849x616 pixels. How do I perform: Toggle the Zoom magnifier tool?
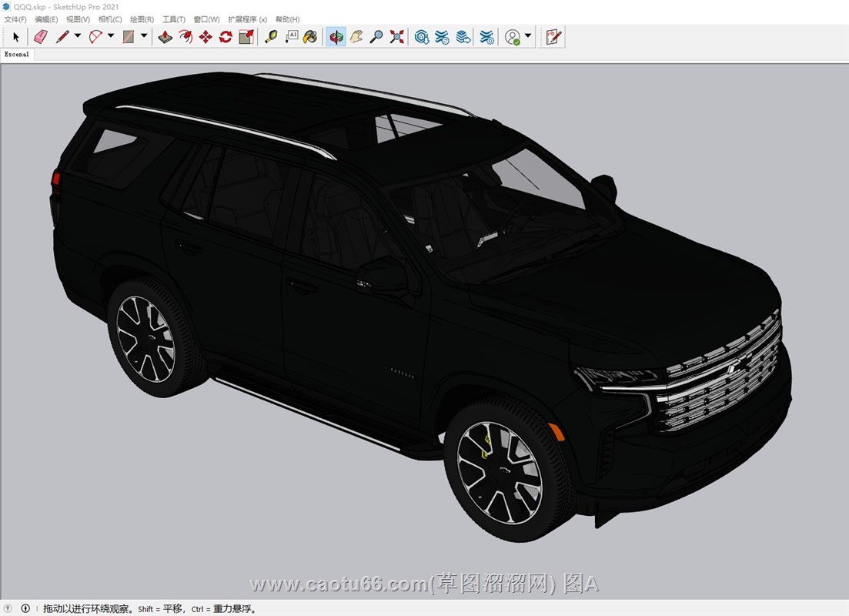coord(376,36)
